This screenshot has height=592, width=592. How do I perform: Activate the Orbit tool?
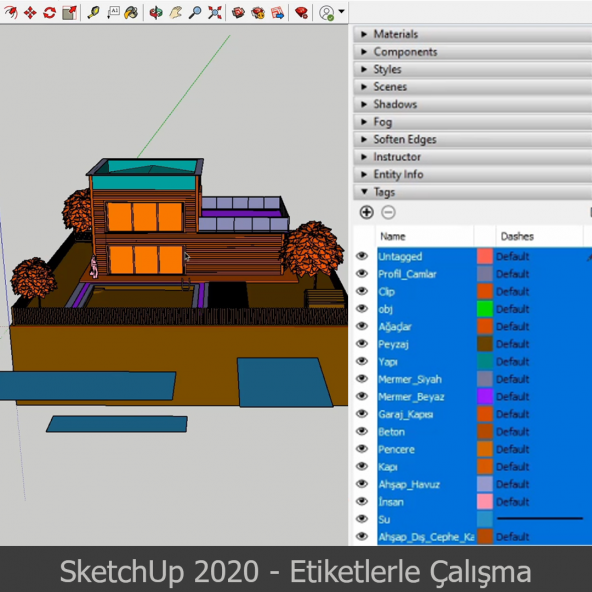tap(156, 13)
